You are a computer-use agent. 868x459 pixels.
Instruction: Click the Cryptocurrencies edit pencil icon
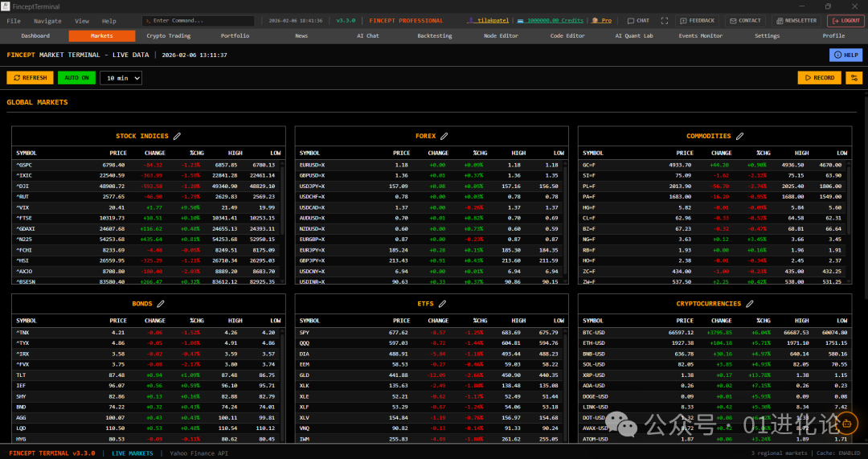[x=749, y=304]
